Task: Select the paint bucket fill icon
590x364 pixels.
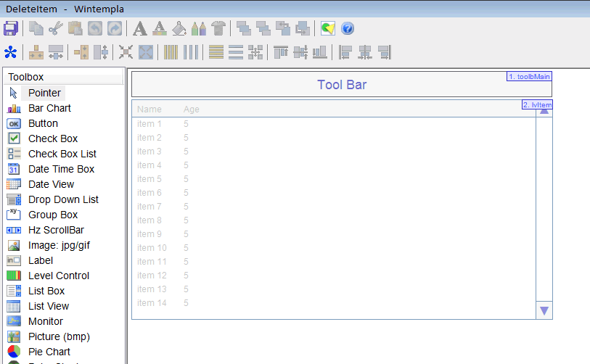Action: 179,28
